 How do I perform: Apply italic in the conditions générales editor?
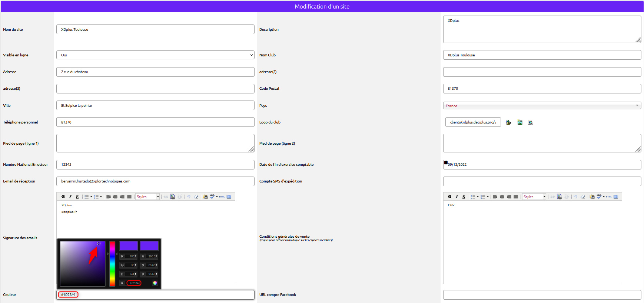point(457,197)
